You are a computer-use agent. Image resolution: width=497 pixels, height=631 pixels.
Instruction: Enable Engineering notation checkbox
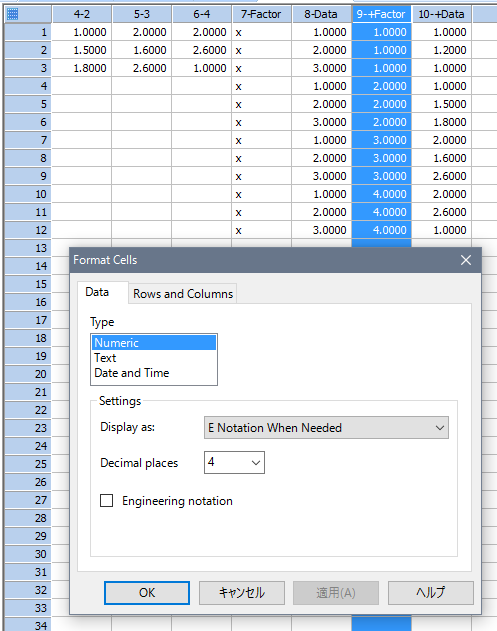point(106,501)
